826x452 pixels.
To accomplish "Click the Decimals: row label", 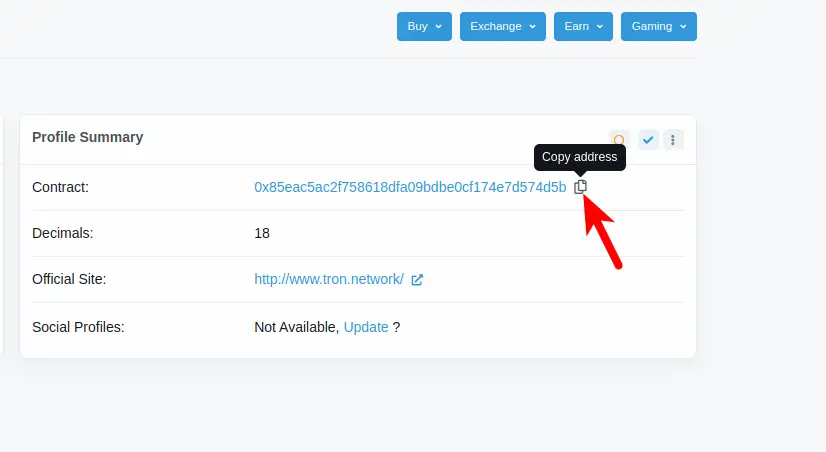I will click(x=63, y=233).
